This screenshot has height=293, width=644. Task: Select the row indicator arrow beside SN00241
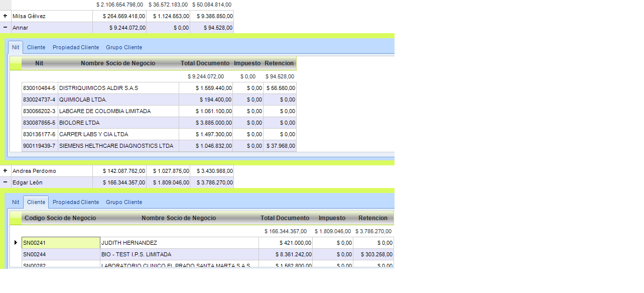tap(16, 243)
